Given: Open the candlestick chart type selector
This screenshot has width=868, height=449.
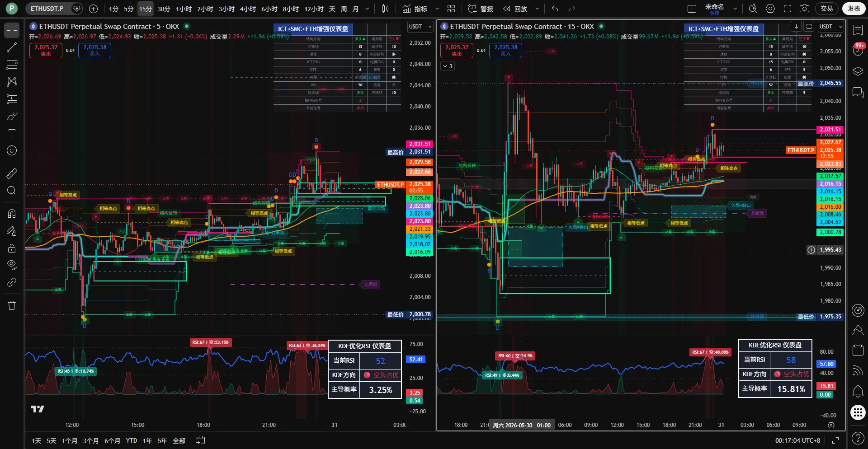Looking at the screenshot, I should [385, 9].
